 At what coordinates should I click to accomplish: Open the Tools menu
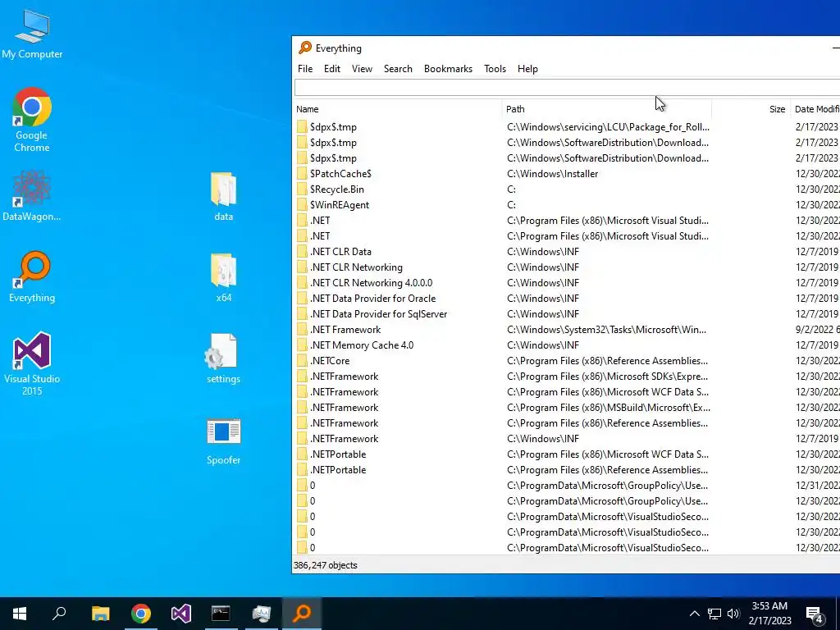pyautogui.click(x=495, y=69)
